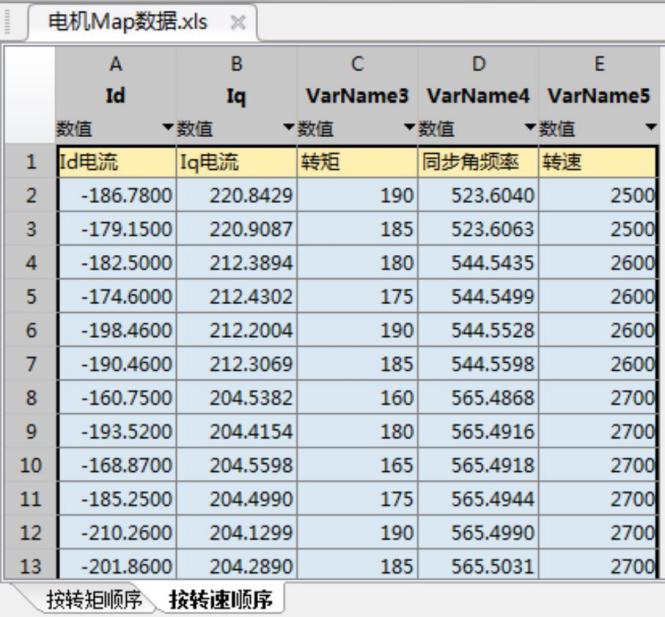
Task: Open column E 数值 type dropdown
Action: (x=650, y=128)
